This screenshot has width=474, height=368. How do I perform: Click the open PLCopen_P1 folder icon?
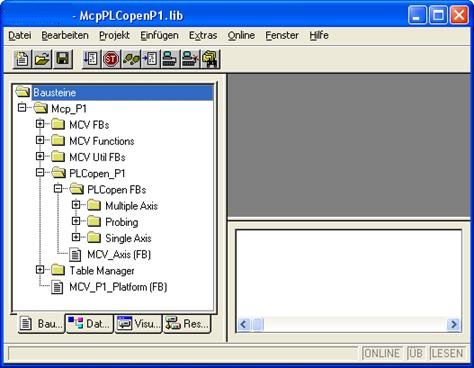59,173
